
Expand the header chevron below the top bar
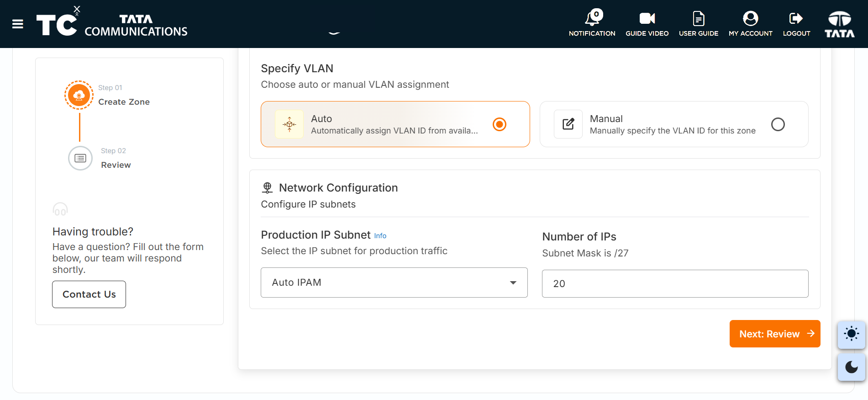pos(334,33)
